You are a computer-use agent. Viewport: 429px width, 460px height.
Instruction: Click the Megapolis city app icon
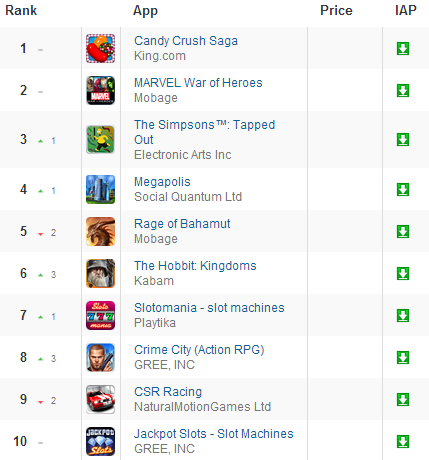[100, 189]
